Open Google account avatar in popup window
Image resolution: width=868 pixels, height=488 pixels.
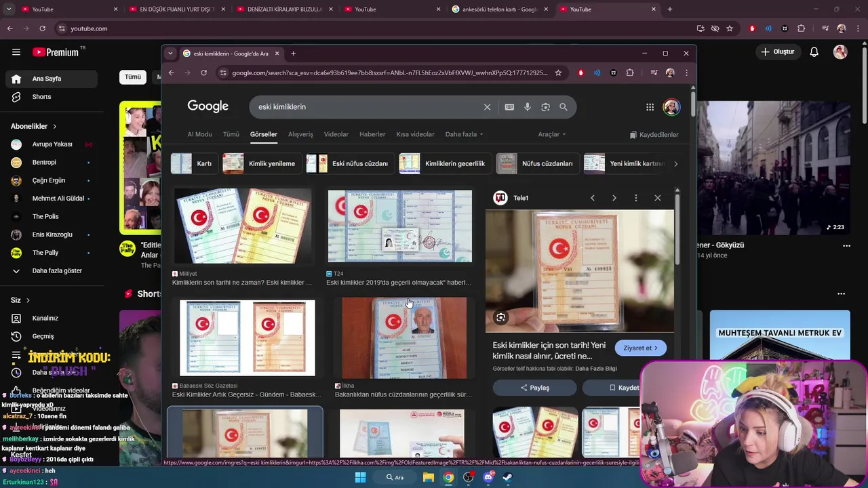point(671,107)
